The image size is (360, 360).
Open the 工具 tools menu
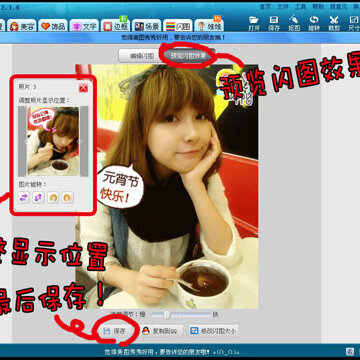click(300, 7)
